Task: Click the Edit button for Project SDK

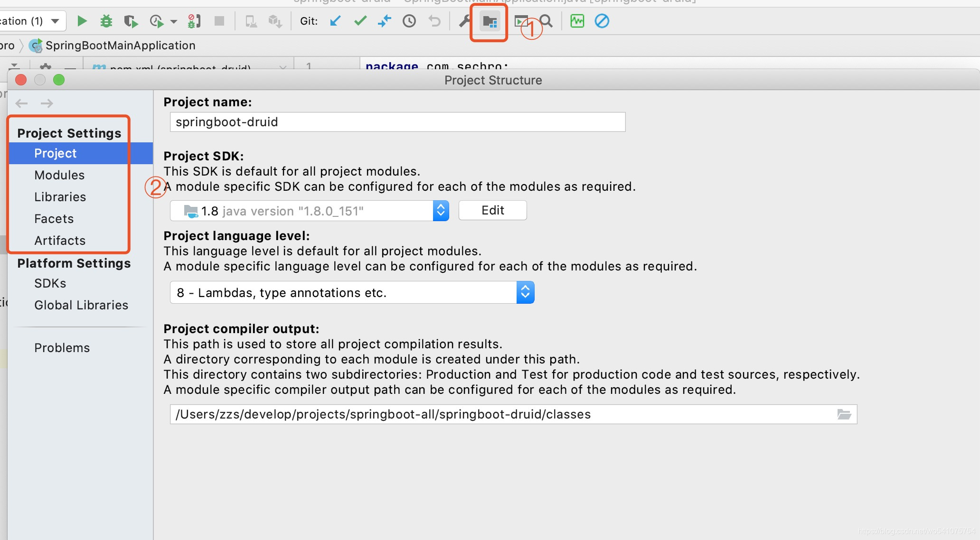Action: (x=493, y=210)
